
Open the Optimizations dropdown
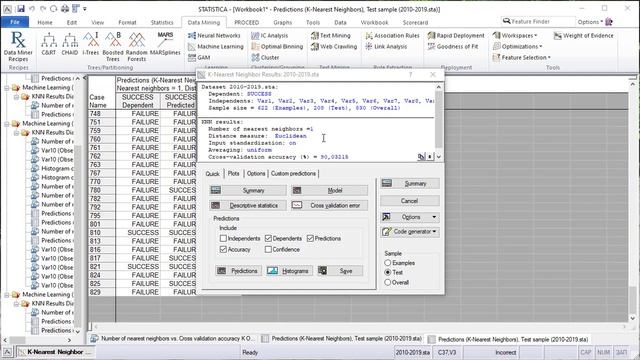pos(518,47)
